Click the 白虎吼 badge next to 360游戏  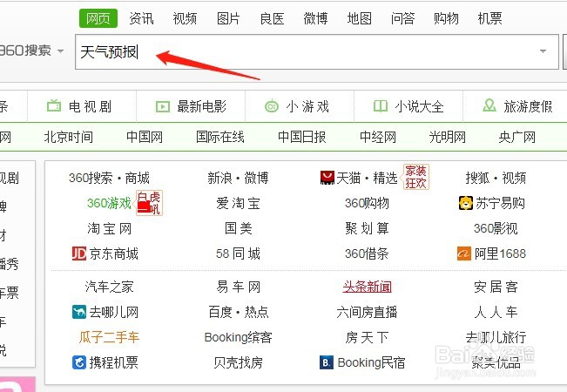[149, 202]
